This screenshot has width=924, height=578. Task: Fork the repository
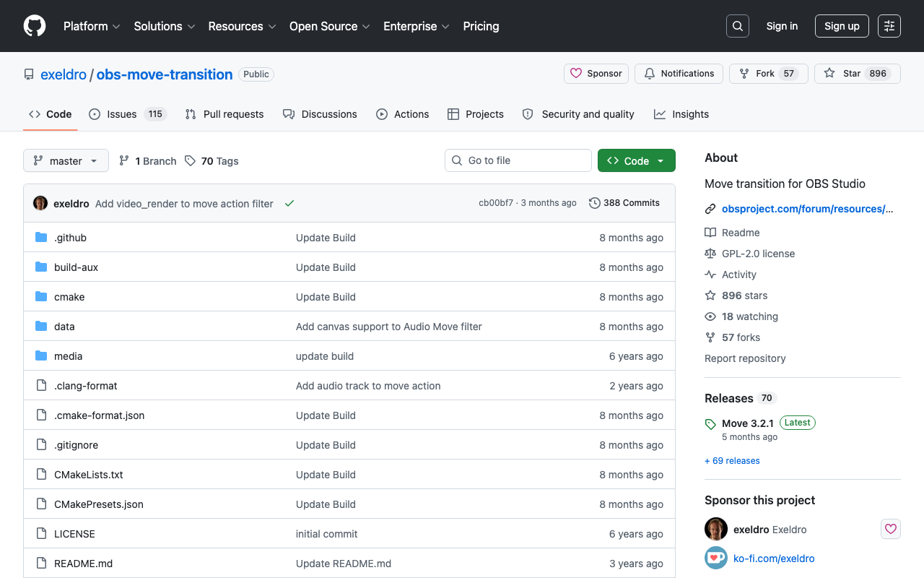click(769, 74)
